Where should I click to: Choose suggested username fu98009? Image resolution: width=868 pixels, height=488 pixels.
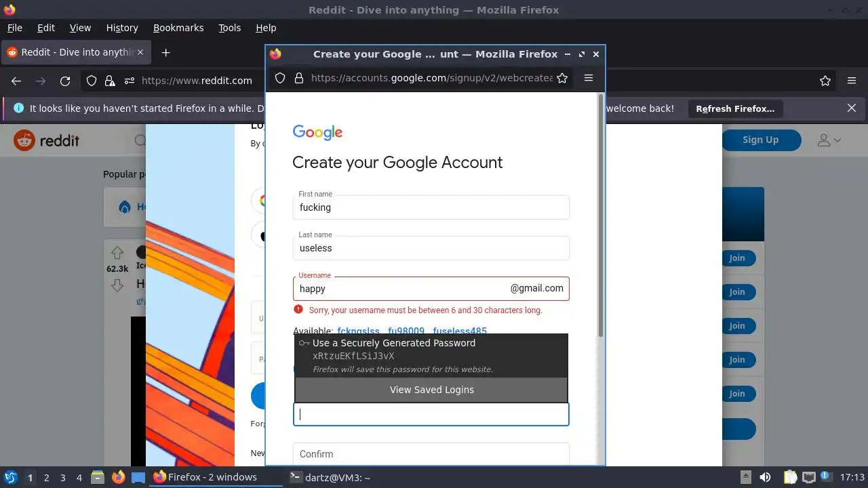tap(406, 331)
